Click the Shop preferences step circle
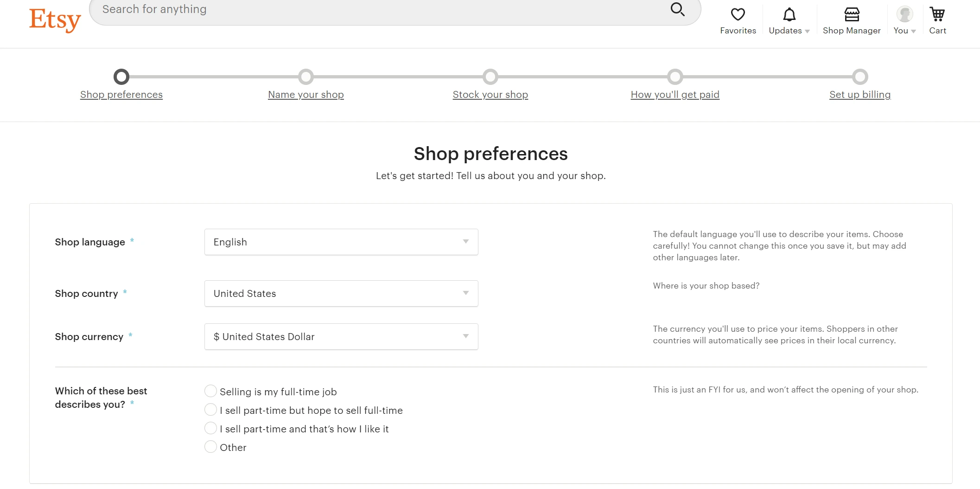The width and height of the screenshot is (980, 489). point(121,77)
